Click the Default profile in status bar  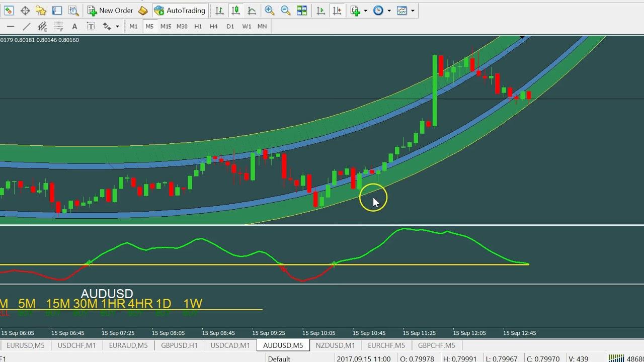point(279,358)
